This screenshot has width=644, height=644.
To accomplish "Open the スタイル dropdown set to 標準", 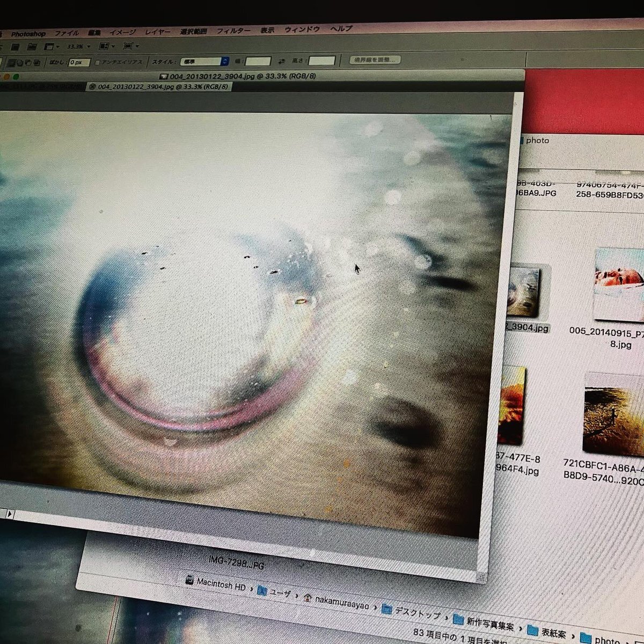I will [x=204, y=62].
